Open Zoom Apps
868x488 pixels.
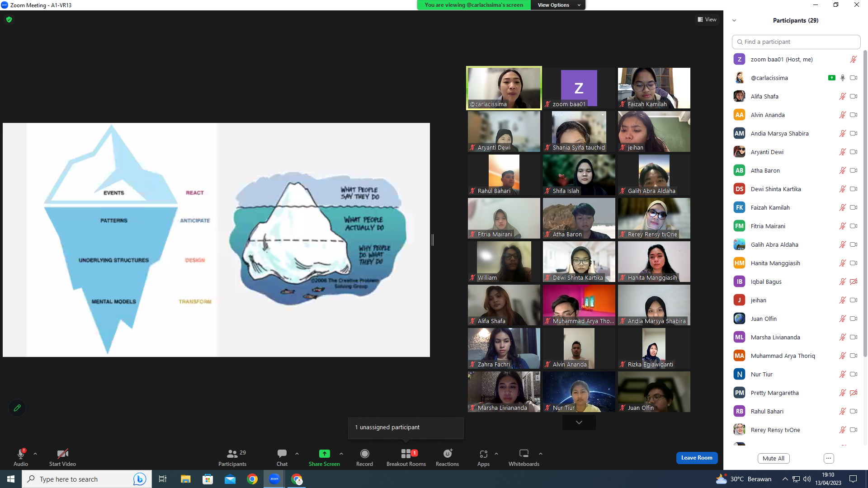pos(483,457)
